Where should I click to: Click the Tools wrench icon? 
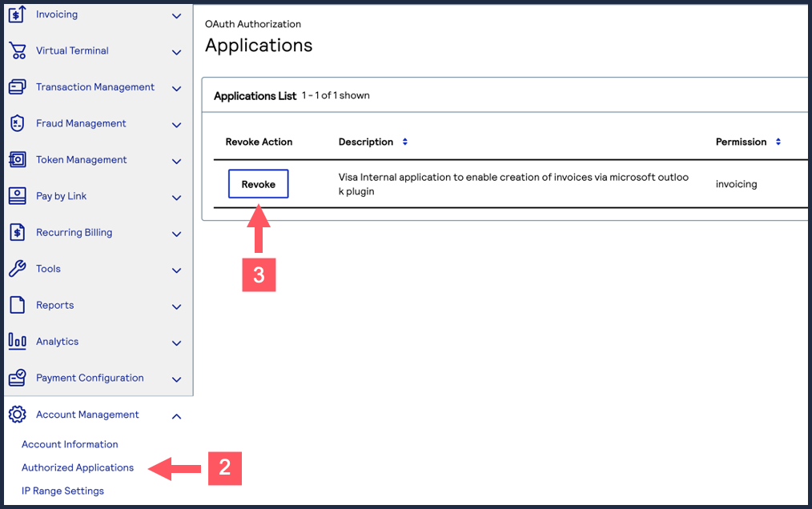coord(17,269)
